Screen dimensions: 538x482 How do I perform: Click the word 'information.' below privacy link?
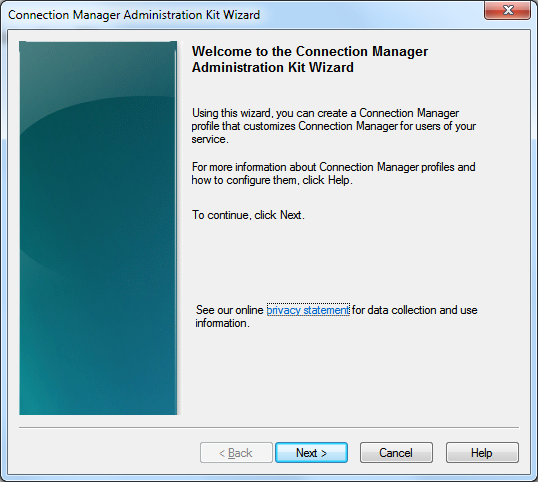[x=222, y=323]
